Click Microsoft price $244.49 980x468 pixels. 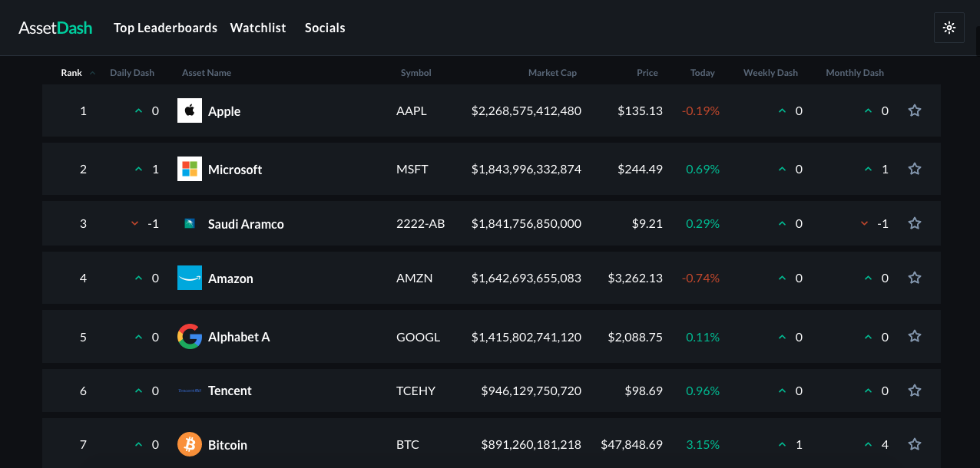[640, 169]
